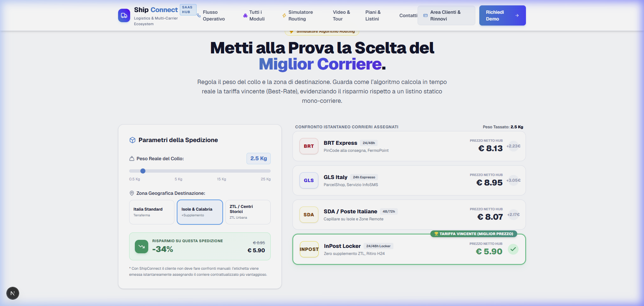Viewport: 644px width, 306px height.
Task: Click the workflow icon beside Flusso Operativo
Action: coord(199,15)
